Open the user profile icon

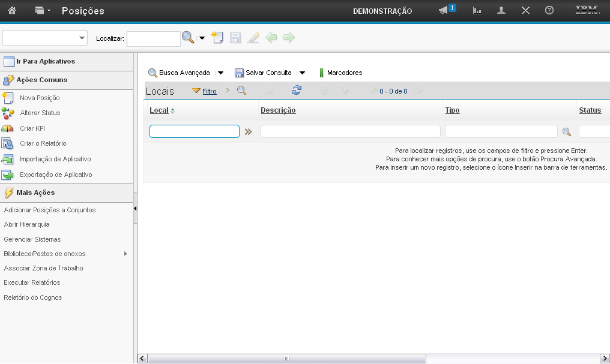click(x=501, y=11)
